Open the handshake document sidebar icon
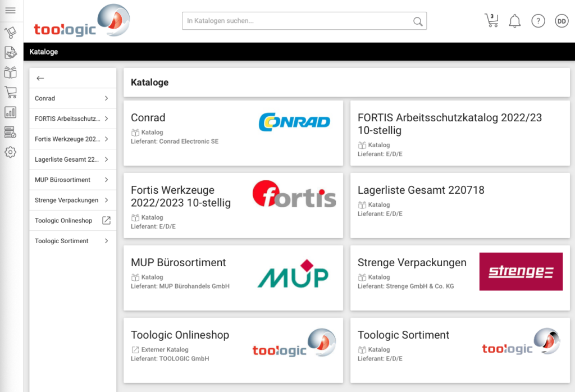575x392 pixels. point(10,52)
